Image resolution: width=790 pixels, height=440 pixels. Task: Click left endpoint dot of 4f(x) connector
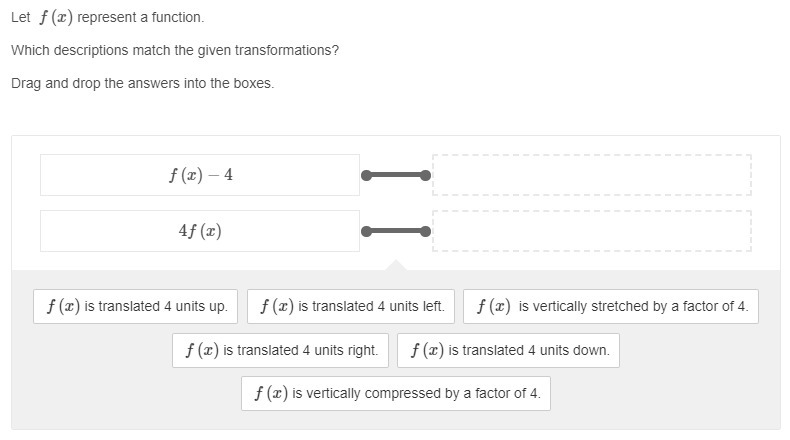pyautogui.click(x=367, y=231)
